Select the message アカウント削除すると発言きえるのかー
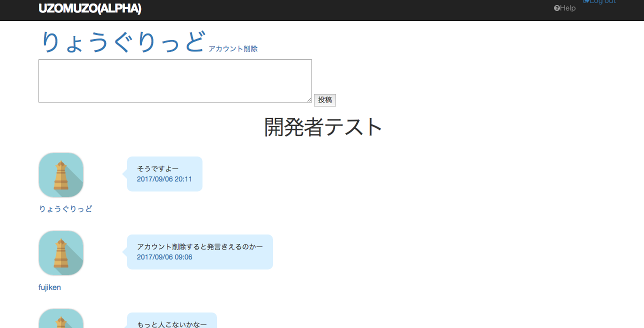This screenshot has height=328, width=644. [200, 246]
